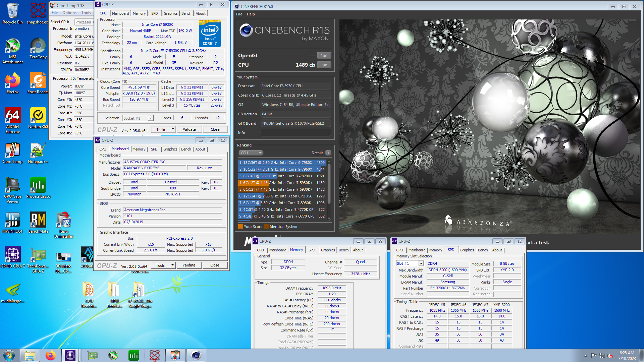Viewport: 644px width, 362px height.
Task: Open Options menu in Core Temp
Action: click(x=69, y=13)
